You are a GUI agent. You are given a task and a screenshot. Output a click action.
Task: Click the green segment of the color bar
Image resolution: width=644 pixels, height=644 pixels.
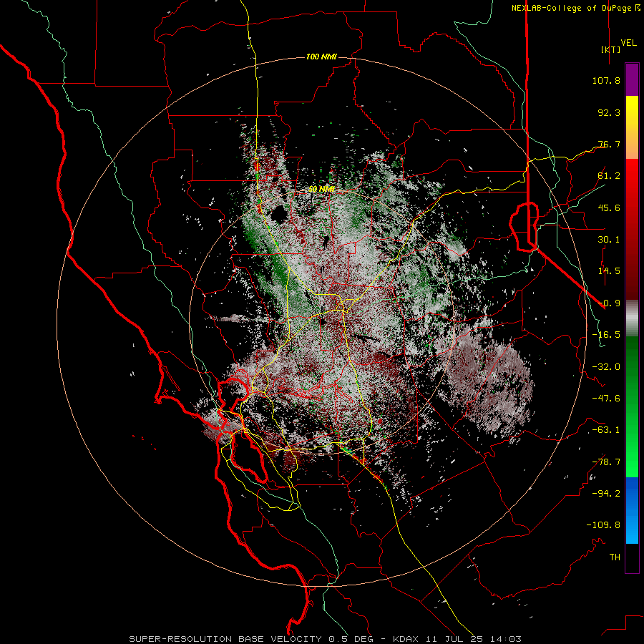632,406
